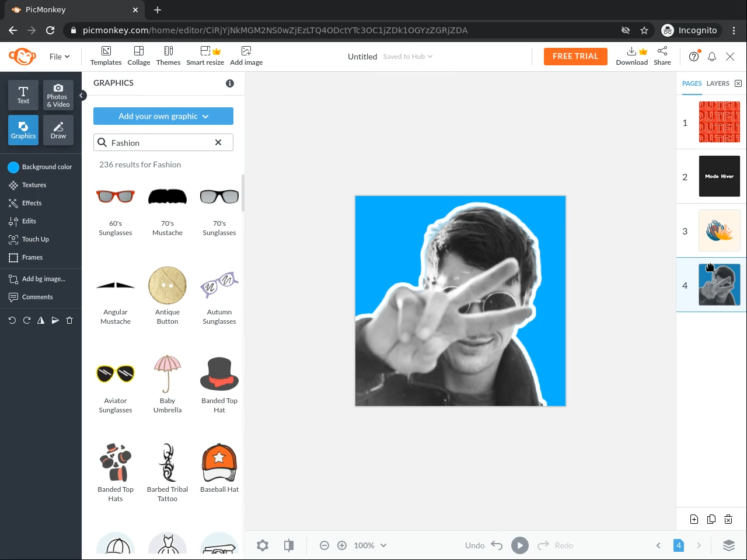Image resolution: width=747 pixels, height=560 pixels.
Task: Add a new page
Action: click(x=694, y=519)
